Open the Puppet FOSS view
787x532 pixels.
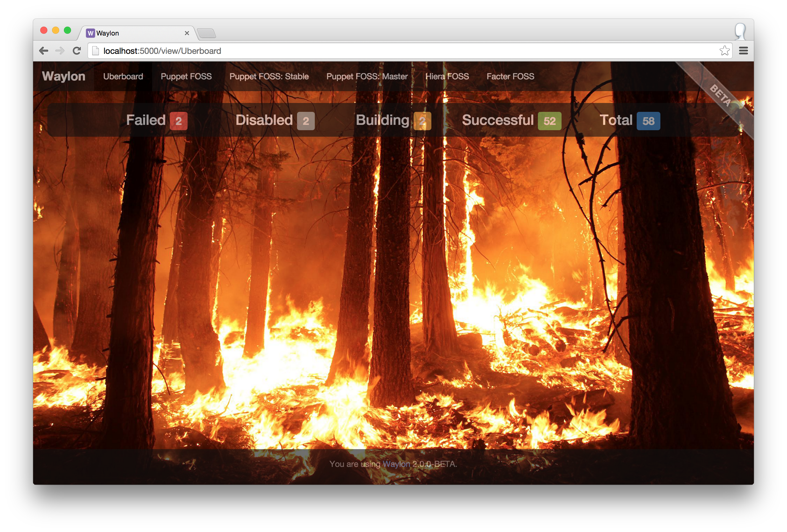[x=186, y=77]
